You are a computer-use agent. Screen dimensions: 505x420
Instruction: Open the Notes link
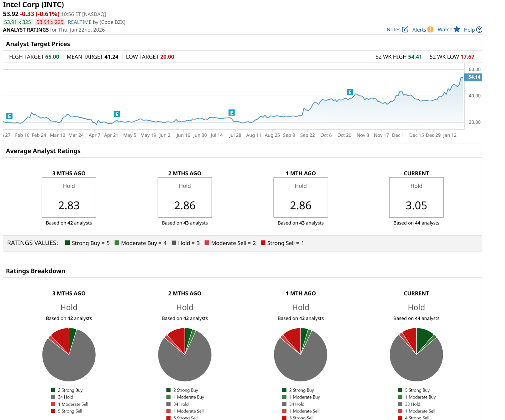[x=393, y=29]
